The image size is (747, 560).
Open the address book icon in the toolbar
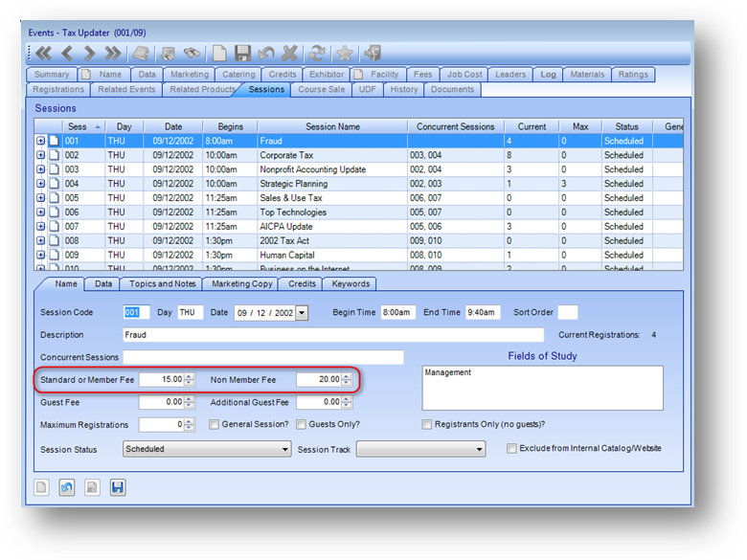[x=141, y=53]
